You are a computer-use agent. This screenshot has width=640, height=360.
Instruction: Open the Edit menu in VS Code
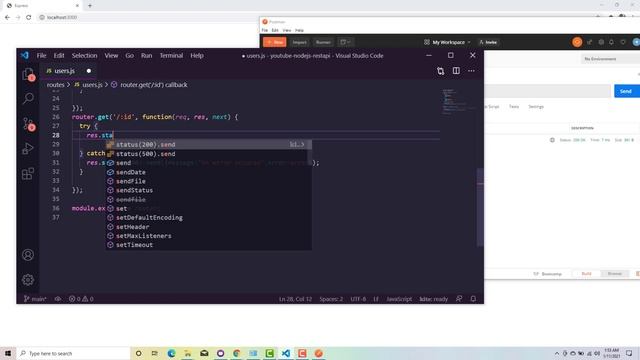click(x=59, y=56)
